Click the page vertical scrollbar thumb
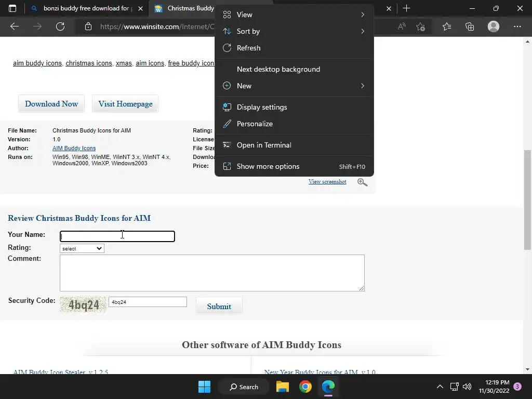The height and width of the screenshot is (399, 532). pos(527,200)
